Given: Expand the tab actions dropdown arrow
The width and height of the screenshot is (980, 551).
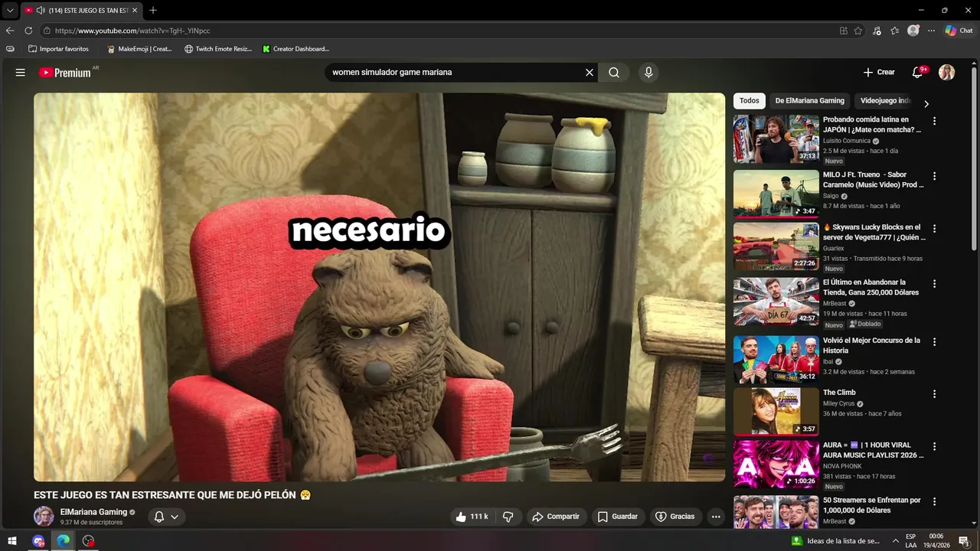Looking at the screenshot, I should click(x=10, y=10).
